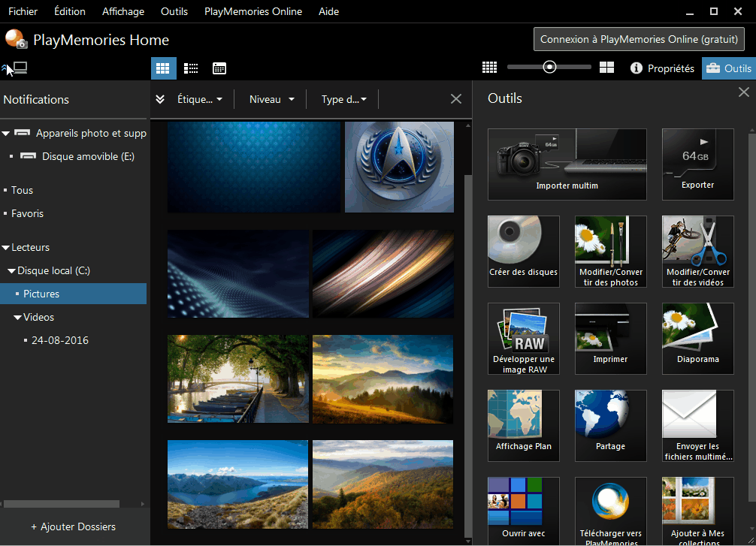
Task: Close the Outils panel
Action: click(743, 92)
